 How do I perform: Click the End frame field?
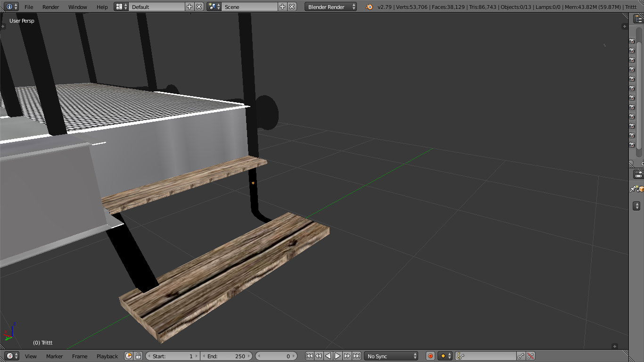click(226, 356)
